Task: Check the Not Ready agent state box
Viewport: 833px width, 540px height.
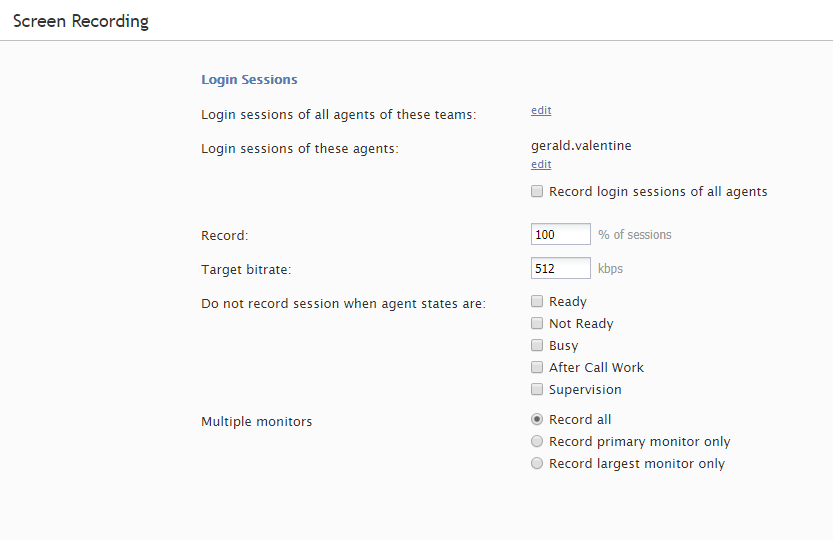Action: click(537, 323)
